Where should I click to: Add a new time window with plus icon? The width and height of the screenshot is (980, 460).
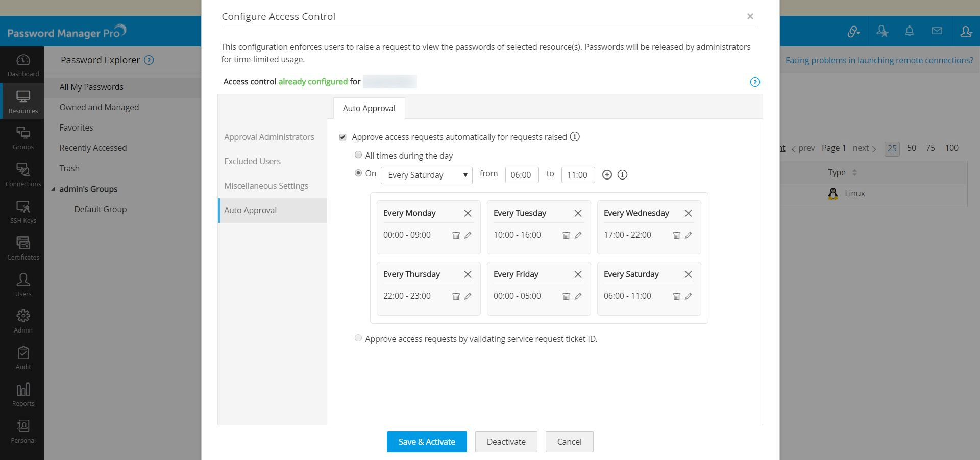[607, 175]
